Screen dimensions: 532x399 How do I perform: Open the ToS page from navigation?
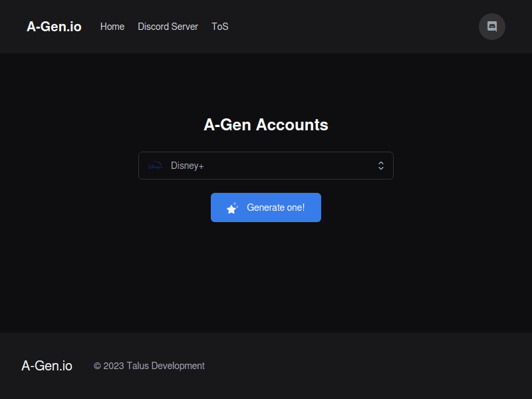pos(220,27)
